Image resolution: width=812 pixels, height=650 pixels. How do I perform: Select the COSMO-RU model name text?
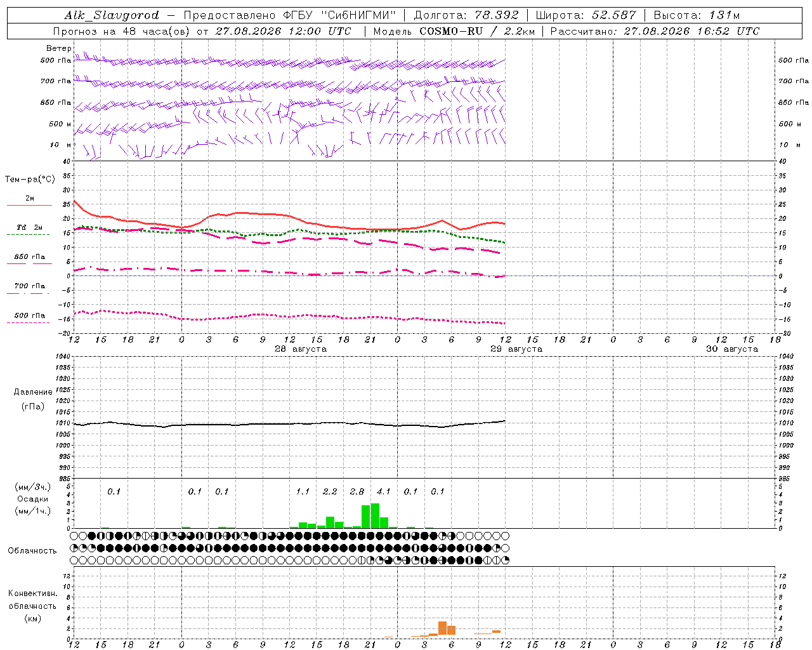[451, 31]
